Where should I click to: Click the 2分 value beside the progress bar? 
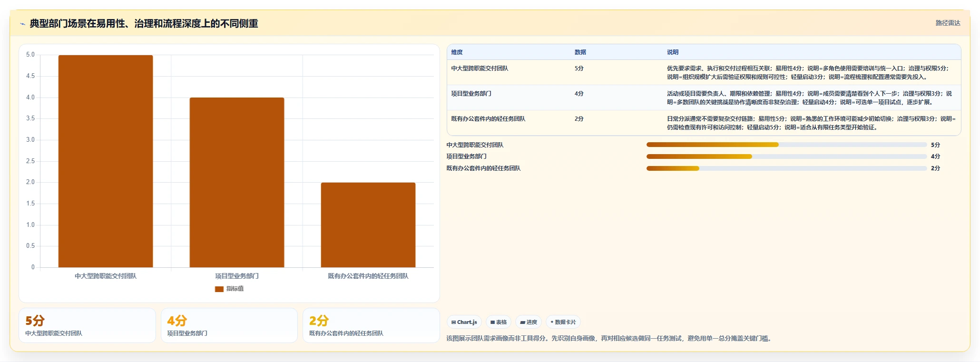click(935, 168)
